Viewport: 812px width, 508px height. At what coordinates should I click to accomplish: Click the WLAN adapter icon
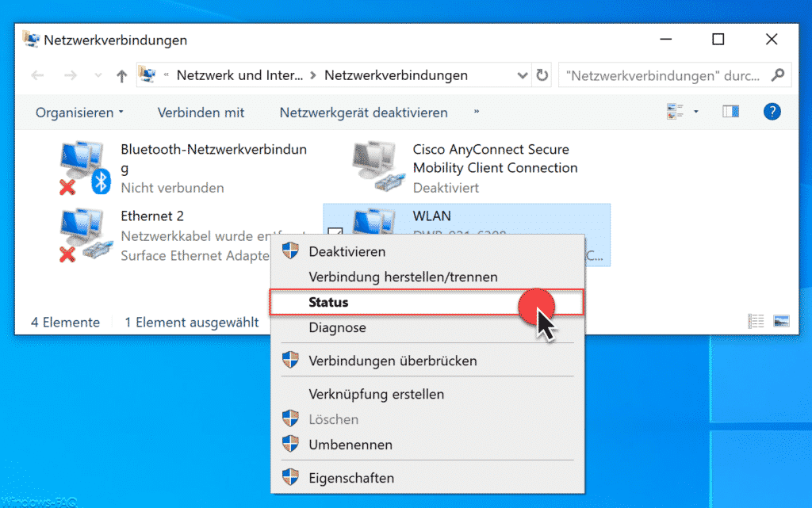click(374, 221)
